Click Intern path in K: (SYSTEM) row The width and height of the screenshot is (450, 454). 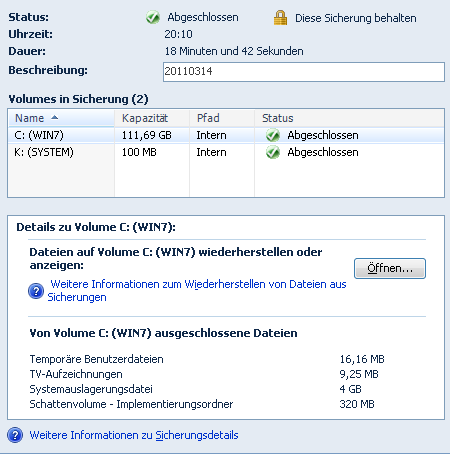211,152
